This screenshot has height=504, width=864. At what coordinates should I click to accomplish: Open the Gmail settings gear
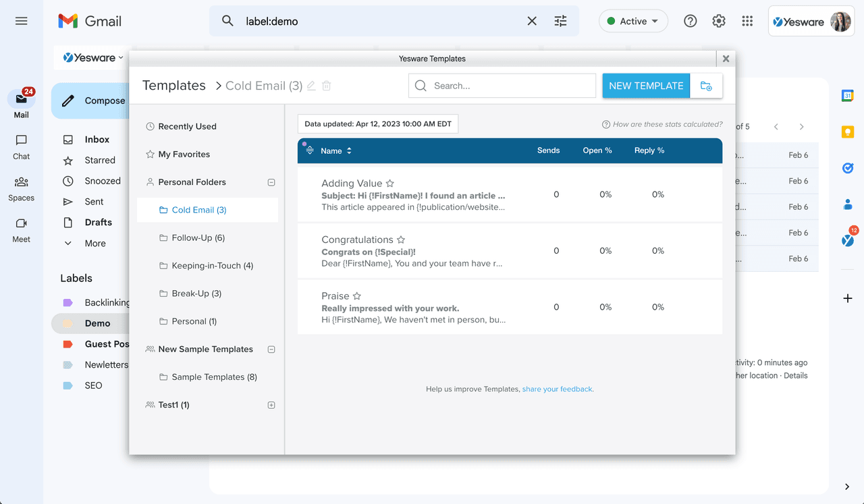(x=718, y=21)
